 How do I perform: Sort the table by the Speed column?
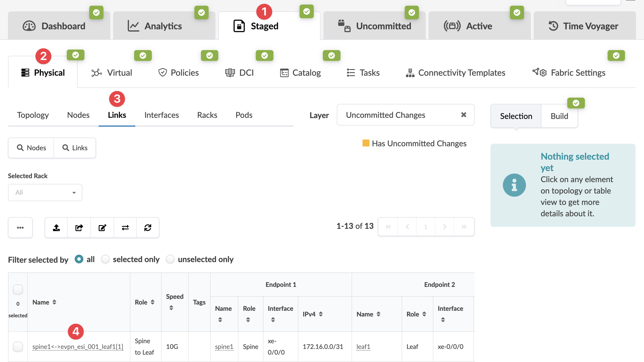(171, 308)
